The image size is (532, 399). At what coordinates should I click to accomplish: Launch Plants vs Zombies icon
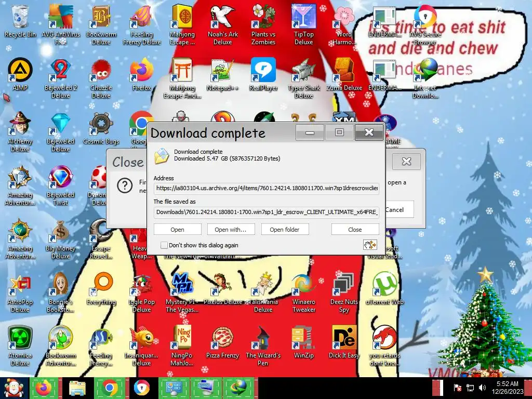point(263,24)
